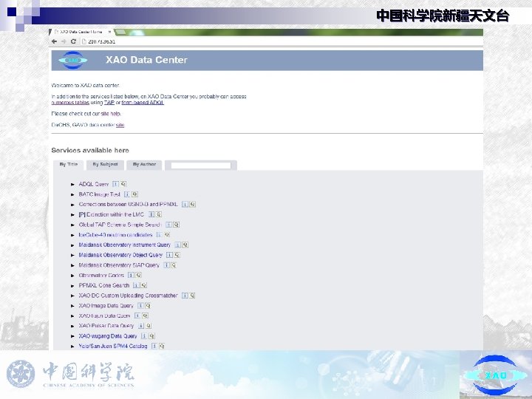Show info for USNO-B and PPMXL corrections

click(185, 204)
